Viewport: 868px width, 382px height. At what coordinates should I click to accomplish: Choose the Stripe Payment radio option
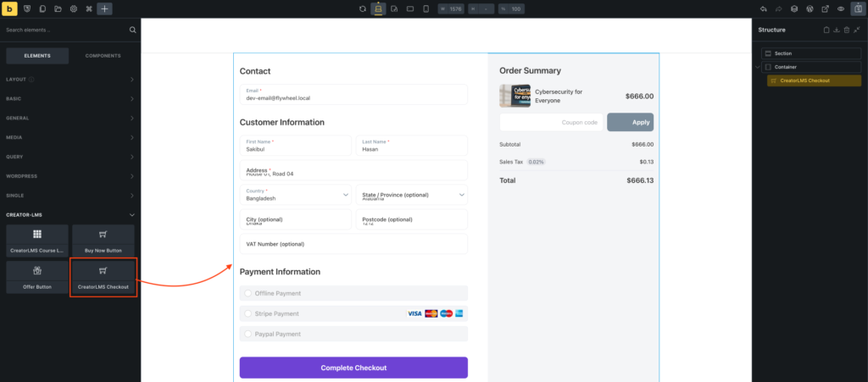(248, 313)
